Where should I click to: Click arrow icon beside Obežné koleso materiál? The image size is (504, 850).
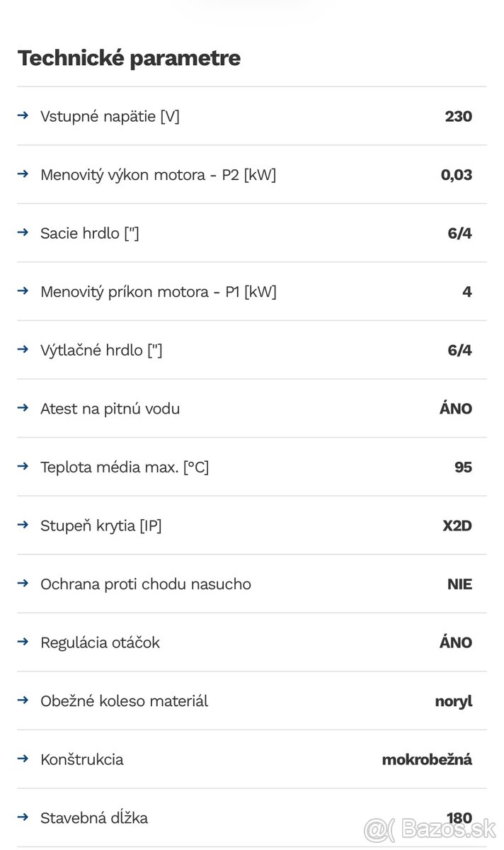pos(23,700)
